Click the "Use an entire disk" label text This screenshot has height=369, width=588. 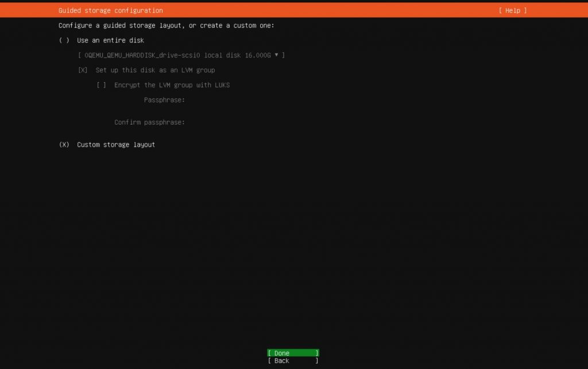coord(110,40)
